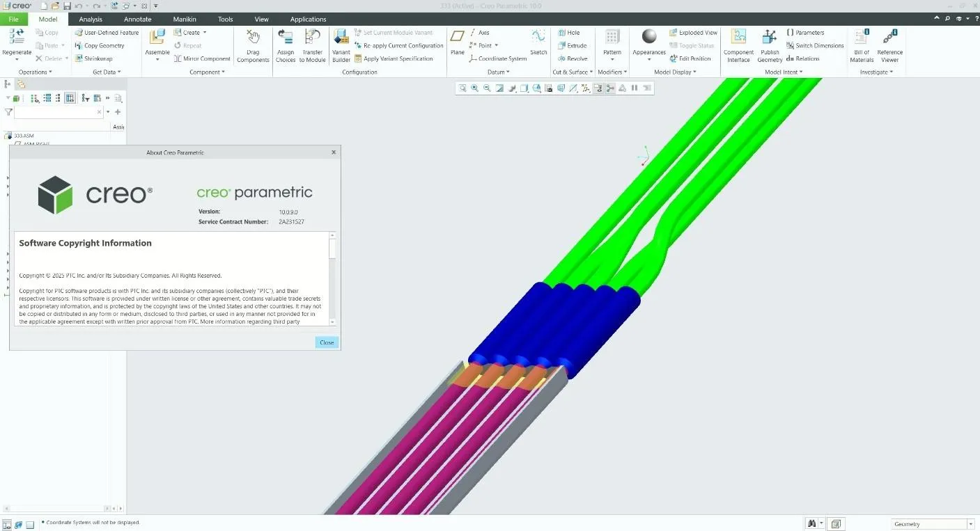Open the Pattern dropdown
This screenshot has height=531, width=980.
[612, 60]
